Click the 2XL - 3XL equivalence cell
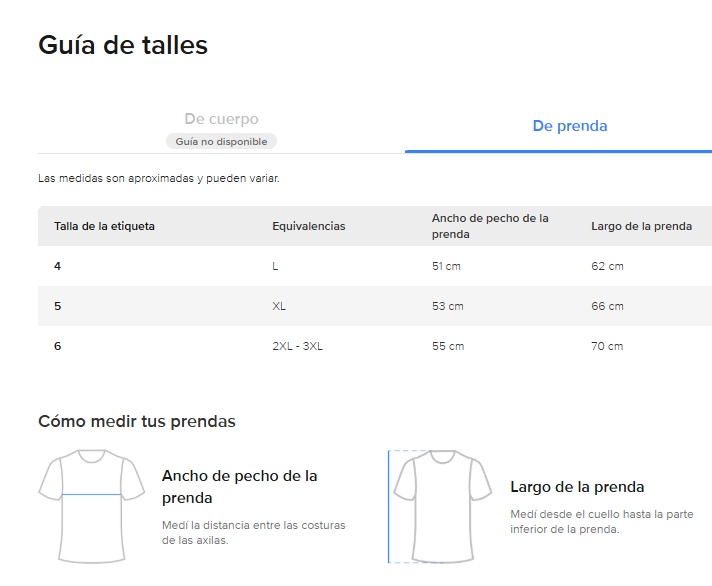The image size is (712, 586). pyautogui.click(x=297, y=346)
